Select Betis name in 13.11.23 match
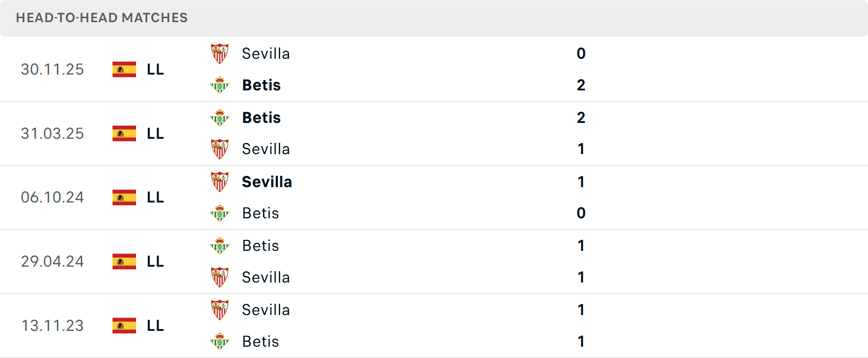The width and height of the screenshot is (868, 358). tap(260, 342)
